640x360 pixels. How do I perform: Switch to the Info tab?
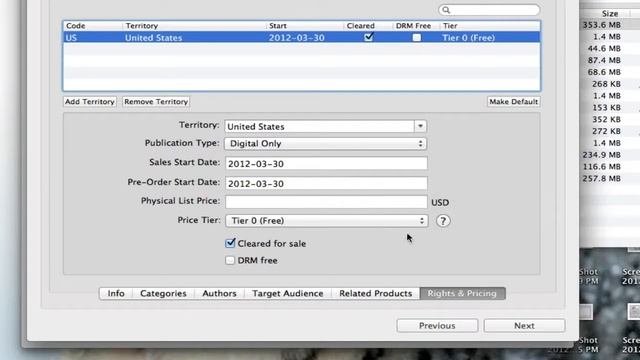coord(116,293)
